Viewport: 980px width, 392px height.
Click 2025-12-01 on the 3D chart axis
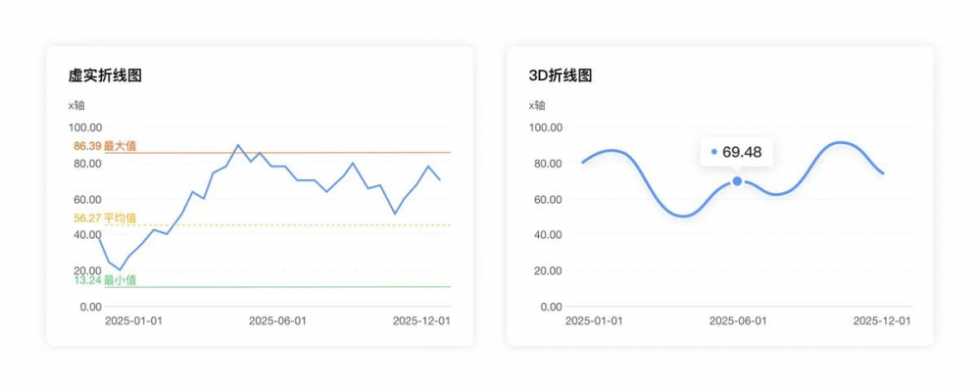[x=882, y=320]
